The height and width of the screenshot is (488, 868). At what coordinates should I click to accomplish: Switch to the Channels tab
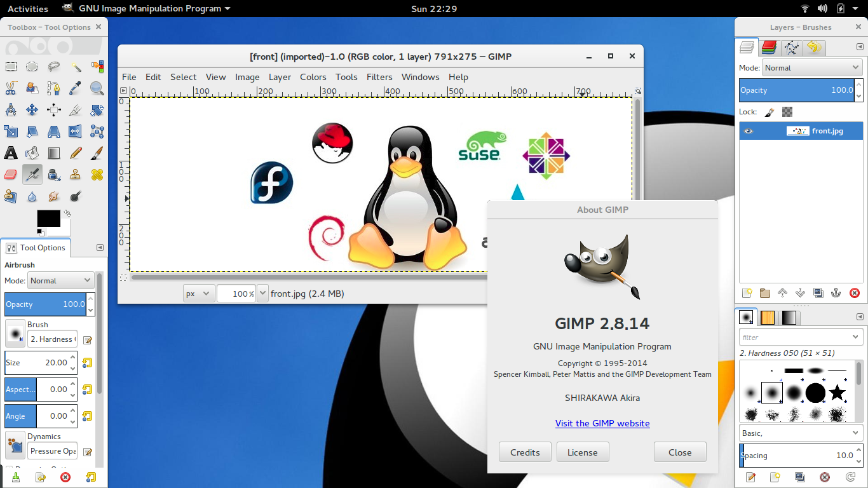coord(769,48)
